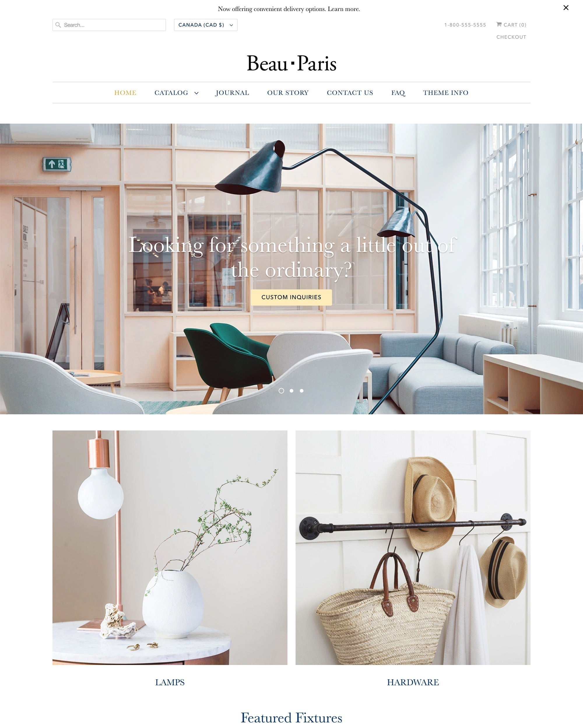
Task: Click the HOME menu item
Action: coord(125,92)
